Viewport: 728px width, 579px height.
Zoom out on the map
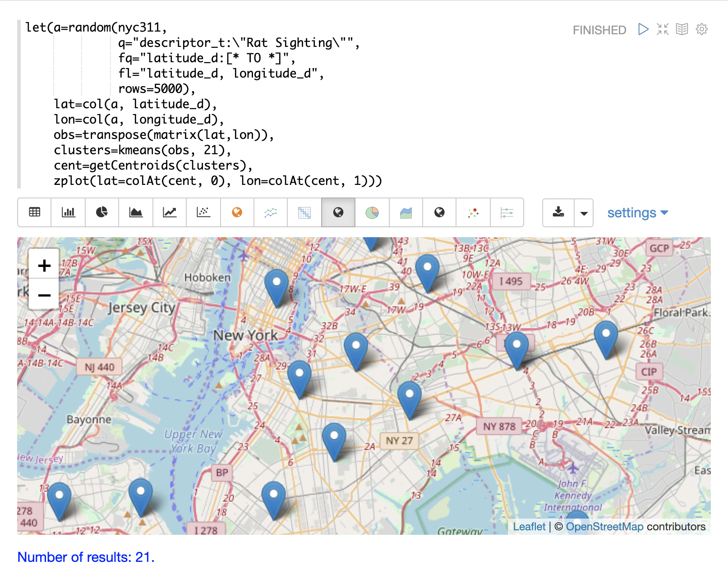coord(44,295)
